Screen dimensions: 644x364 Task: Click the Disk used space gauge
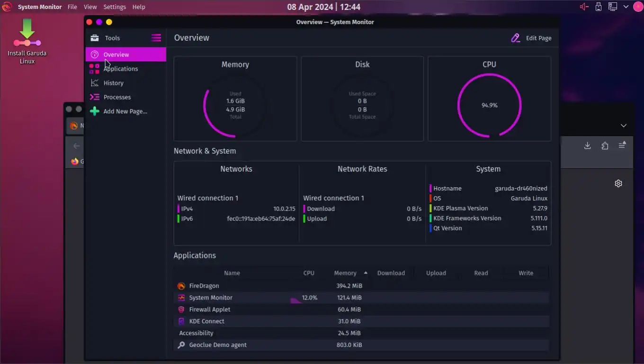coord(362,105)
